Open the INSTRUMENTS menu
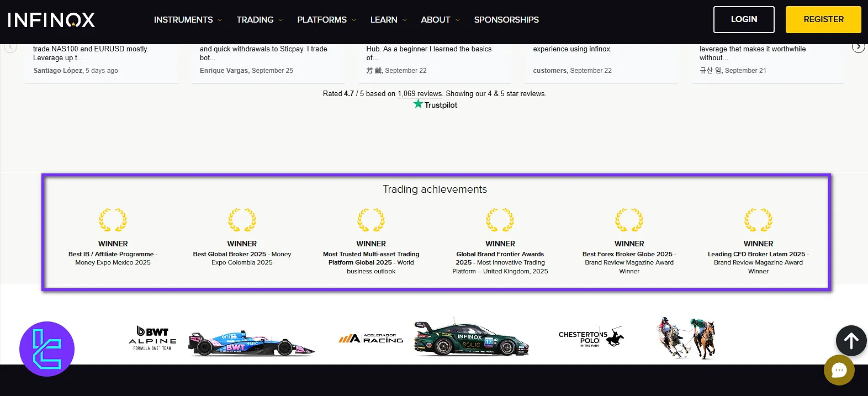Image resolution: width=868 pixels, height=396 pixels. 183,20
